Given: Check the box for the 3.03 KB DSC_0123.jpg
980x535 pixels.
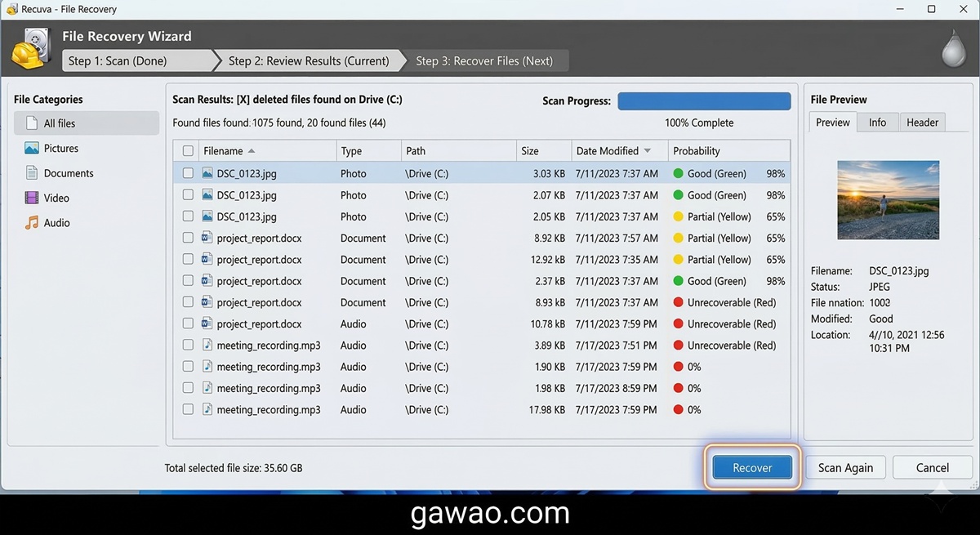Looking at the screenshot, I should click(x=189, y=173).
